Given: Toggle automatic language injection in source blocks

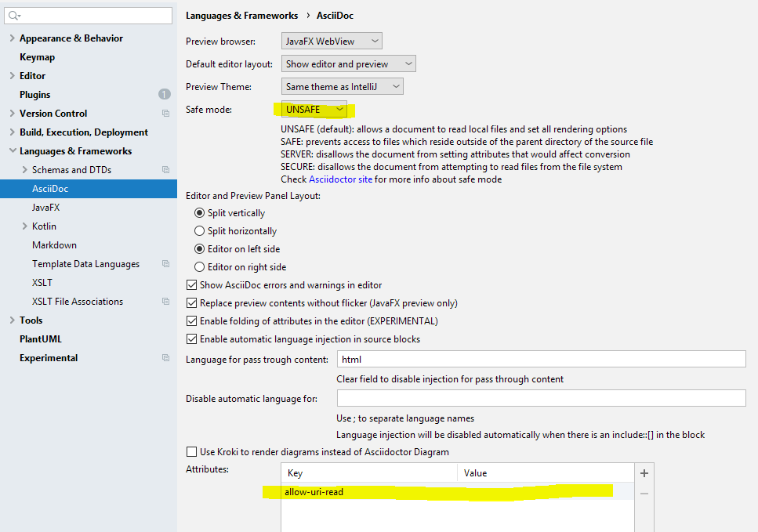Looking at the screenshot, I should (192, 339).
